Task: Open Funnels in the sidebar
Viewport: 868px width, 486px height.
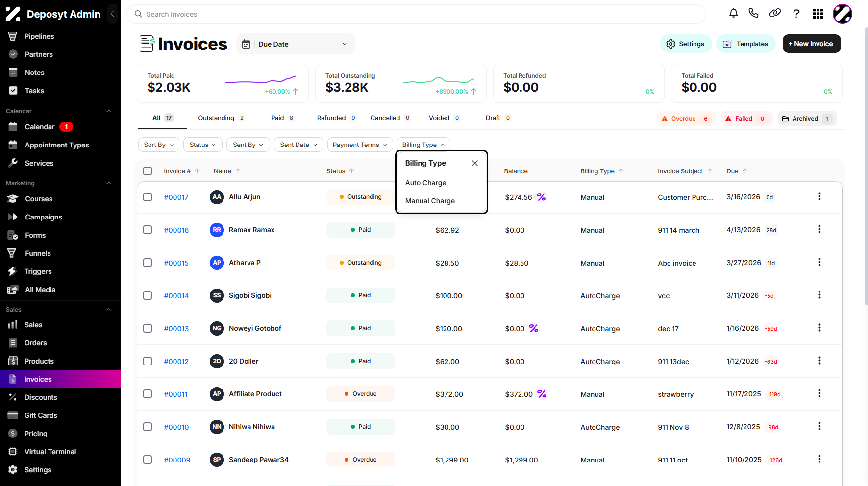Action: [x=38, y=253]
